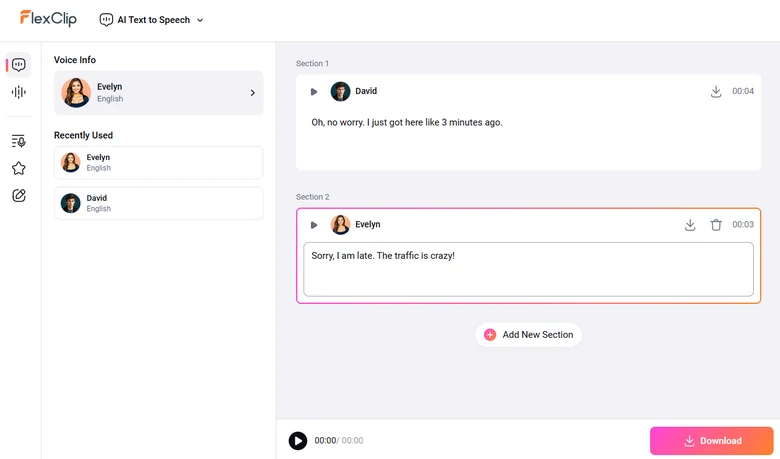Change voice via David avatar in Section 1
This screenshot has height=459, width=780.
(x=341, y=91)
